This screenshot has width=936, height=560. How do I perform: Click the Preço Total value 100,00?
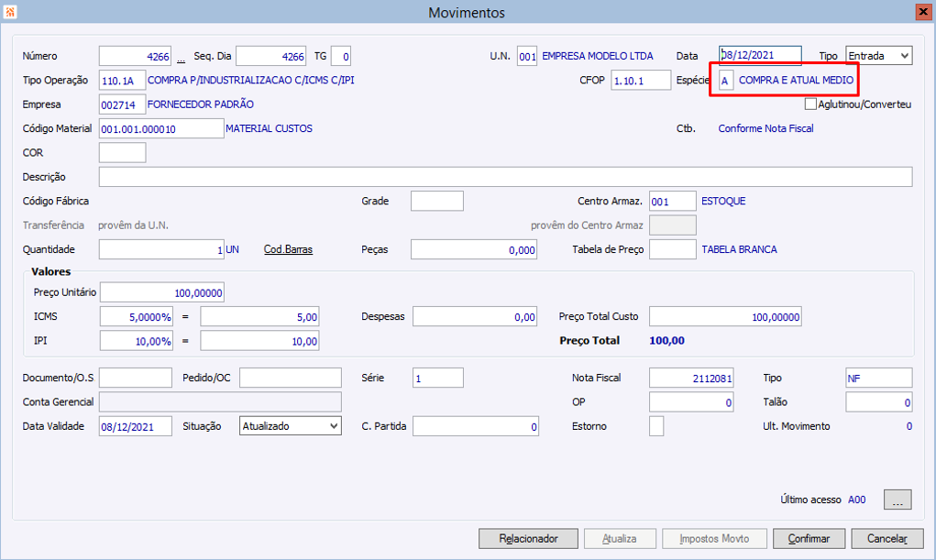tap(666, 341)
